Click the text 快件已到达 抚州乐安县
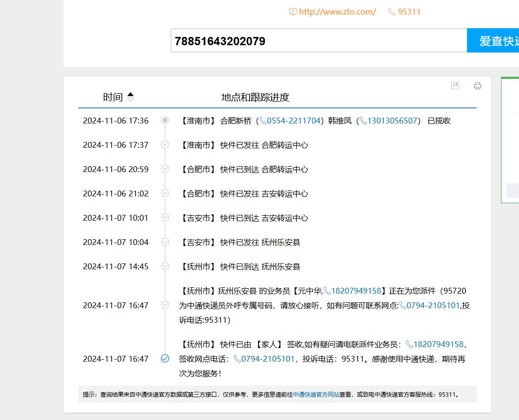The width and height of the screenshot is (519, 420). [x=260, y=267]
